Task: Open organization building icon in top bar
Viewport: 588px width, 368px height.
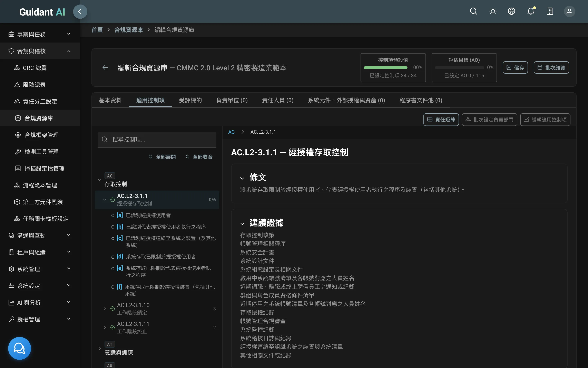Action: 550,11
